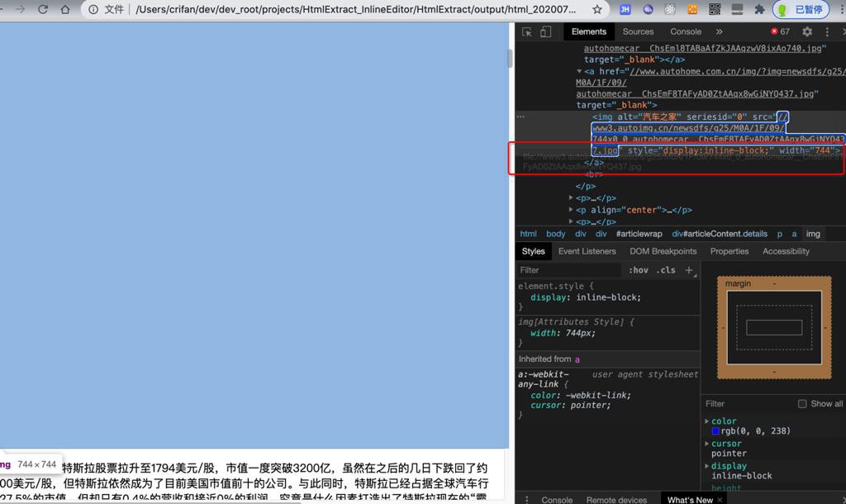Switch to the Sources panel tab
Image resolution: width=846 pixels, height=504 pixels.
[x=638, y=32]
